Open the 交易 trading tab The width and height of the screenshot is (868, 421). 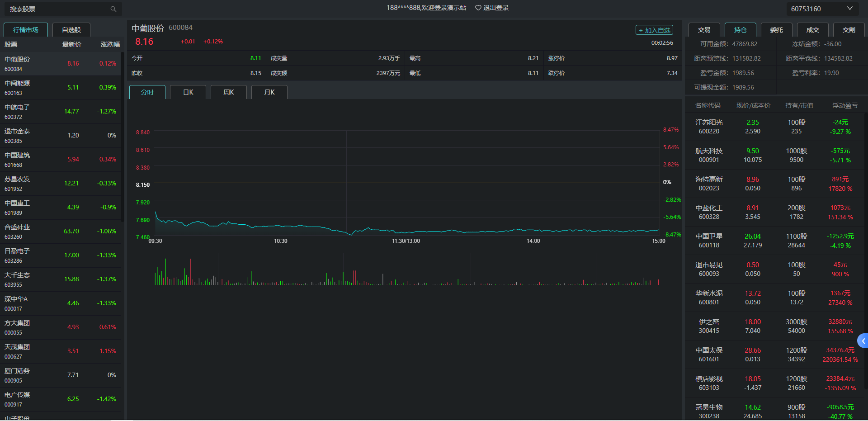point(704,30)
